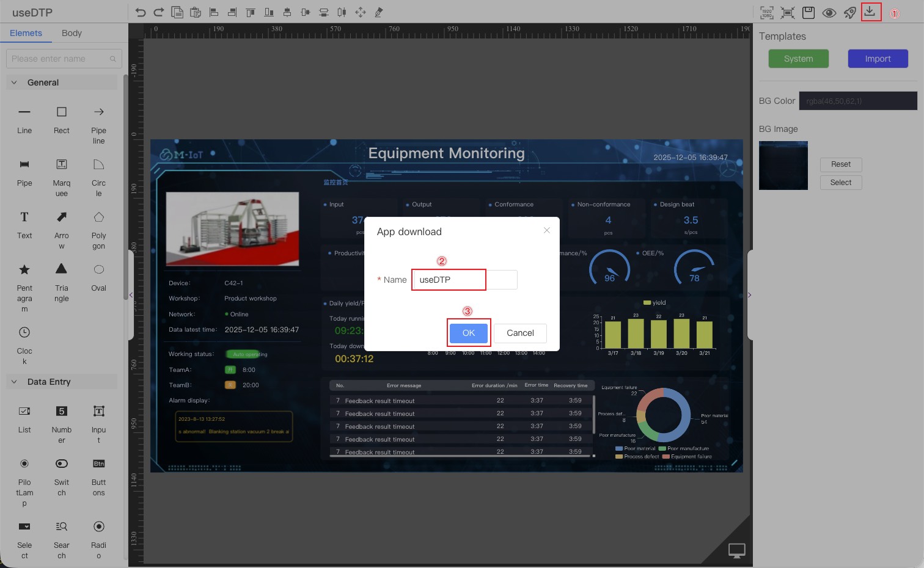This screenshot has height=568, width=924.
Task: Confirm app download with OK
Action: [469, 333]
